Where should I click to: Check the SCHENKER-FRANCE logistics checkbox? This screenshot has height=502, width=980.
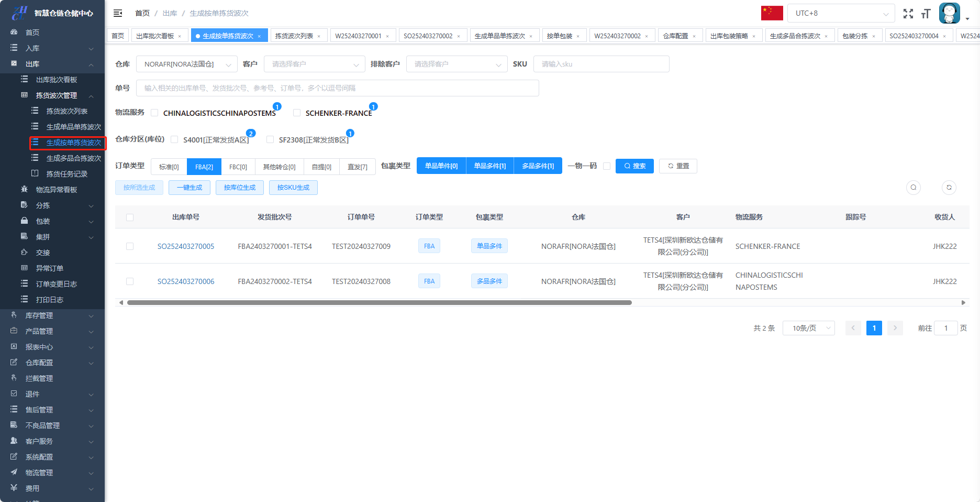tap(297, 113)
